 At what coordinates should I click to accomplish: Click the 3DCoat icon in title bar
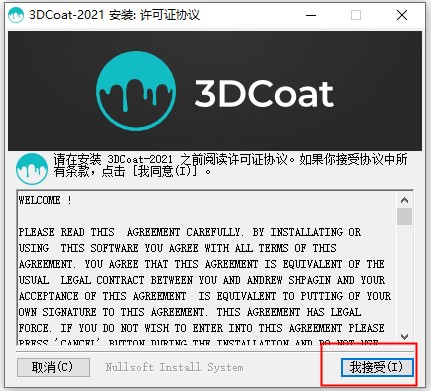click(x=16, y=15)
